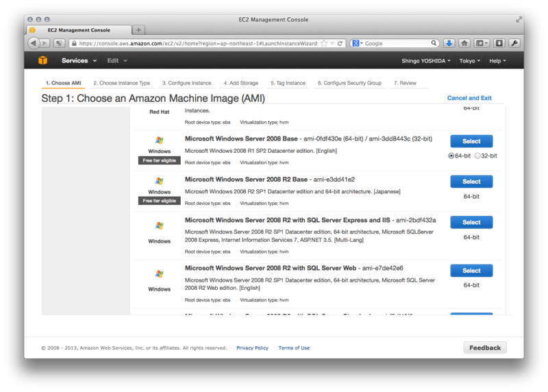This screenshot has height=392, width=548.
Task: Go to step 7 Review tab
Action: (x=405, y=83)
